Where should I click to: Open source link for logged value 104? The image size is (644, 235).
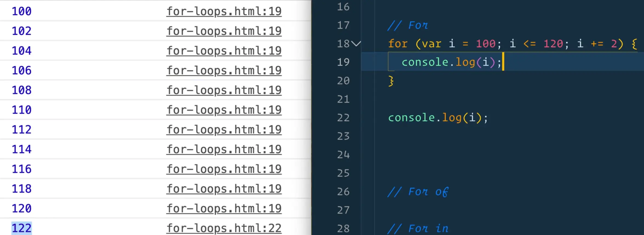click(224, 51)
